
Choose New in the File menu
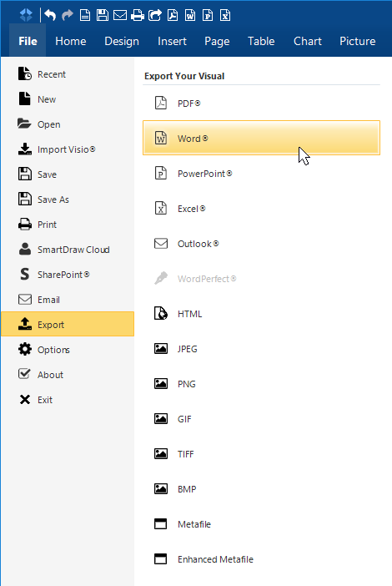click(68, 99)
